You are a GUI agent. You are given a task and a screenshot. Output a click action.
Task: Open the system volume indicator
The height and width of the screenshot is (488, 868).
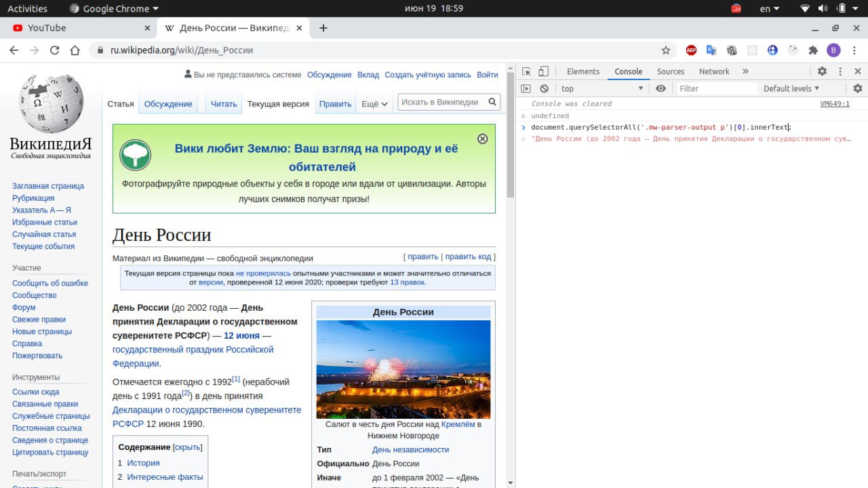[824, 9]
